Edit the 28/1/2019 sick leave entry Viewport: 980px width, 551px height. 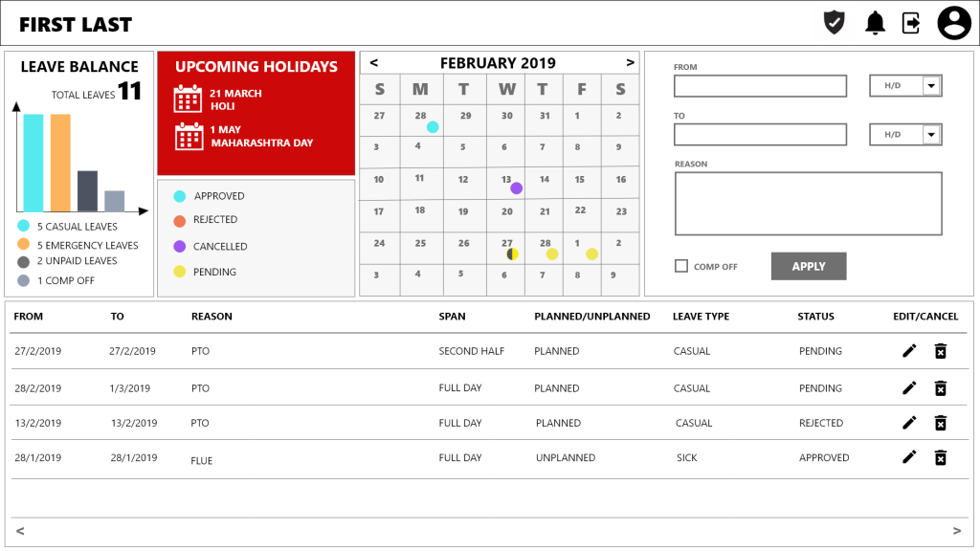(909, 457)
